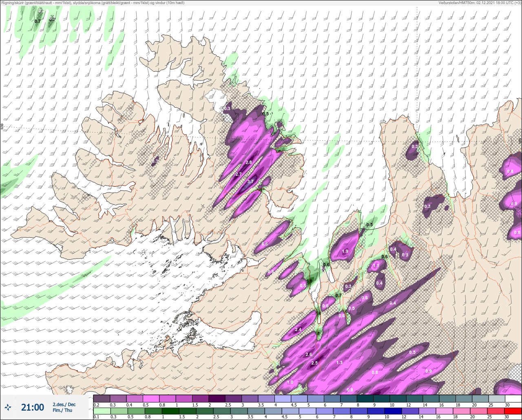The image size is (522, 420).
Task: Click the 1.1 precipitation value on the map
Action: (376, 265)
